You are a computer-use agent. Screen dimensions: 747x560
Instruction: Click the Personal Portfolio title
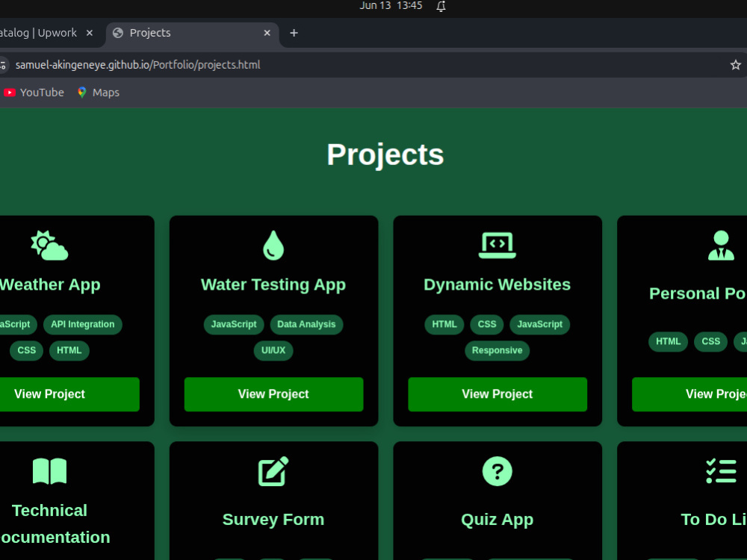pos(698,293)
